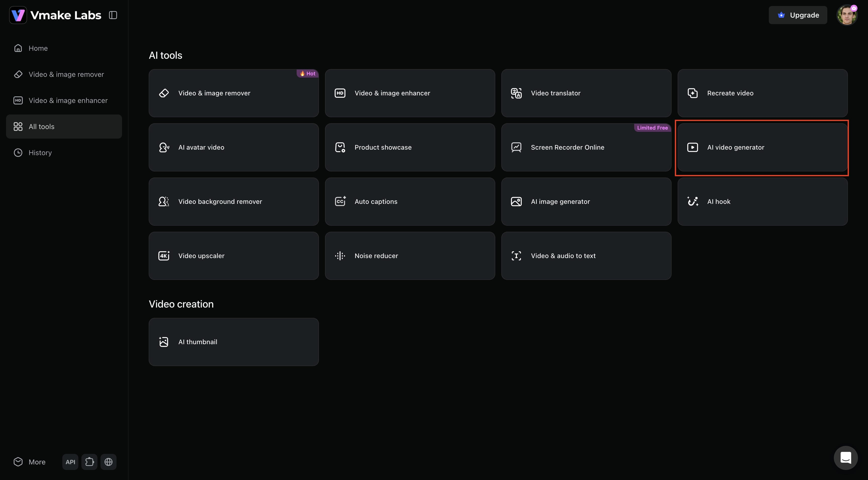The height and width of the screenshot is (480, 868).
Task: Click the AI avatar video icon
Action: tap(164, 147)
